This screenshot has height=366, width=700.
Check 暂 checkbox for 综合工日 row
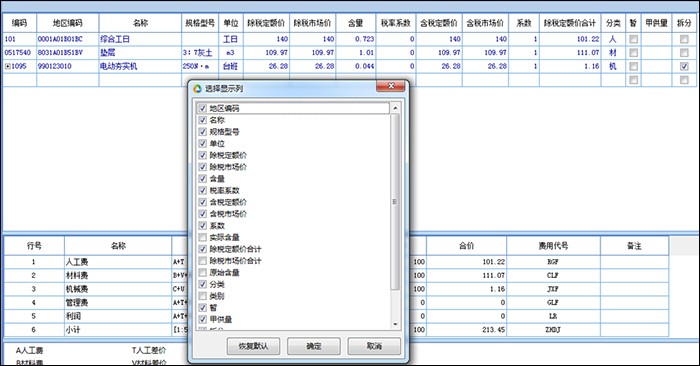pyautogui.click(x=633, y=39)
